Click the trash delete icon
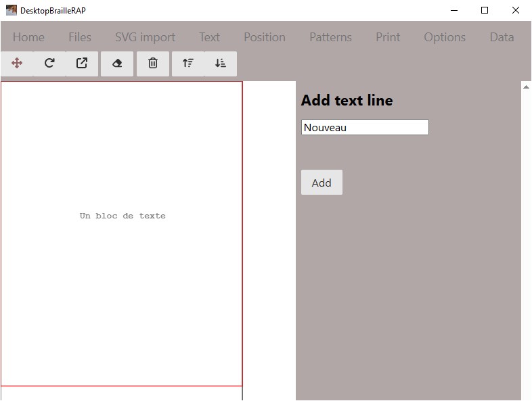Viewport: 532px width, 401px height. pos(153,64)
